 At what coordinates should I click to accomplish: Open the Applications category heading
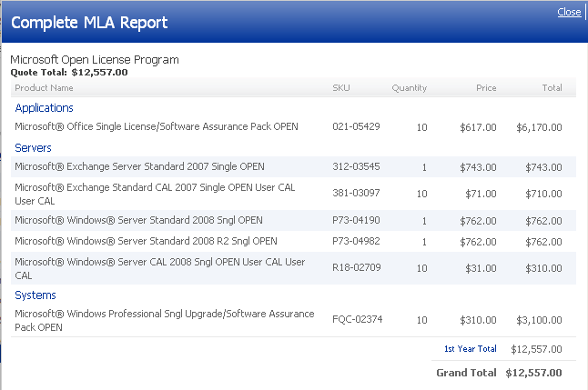(44, 108)
